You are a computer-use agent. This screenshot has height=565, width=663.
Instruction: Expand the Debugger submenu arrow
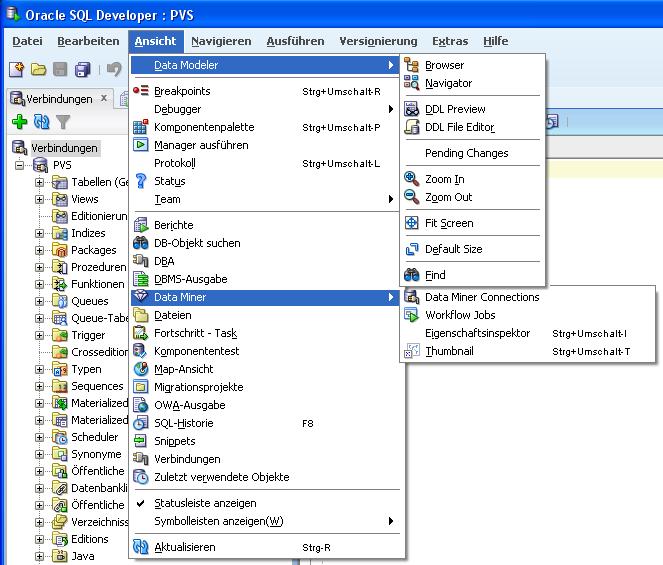click(391, 109)
